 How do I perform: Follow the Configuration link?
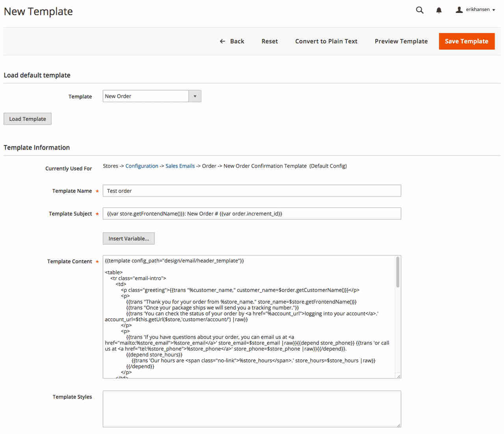click(142, 166)
